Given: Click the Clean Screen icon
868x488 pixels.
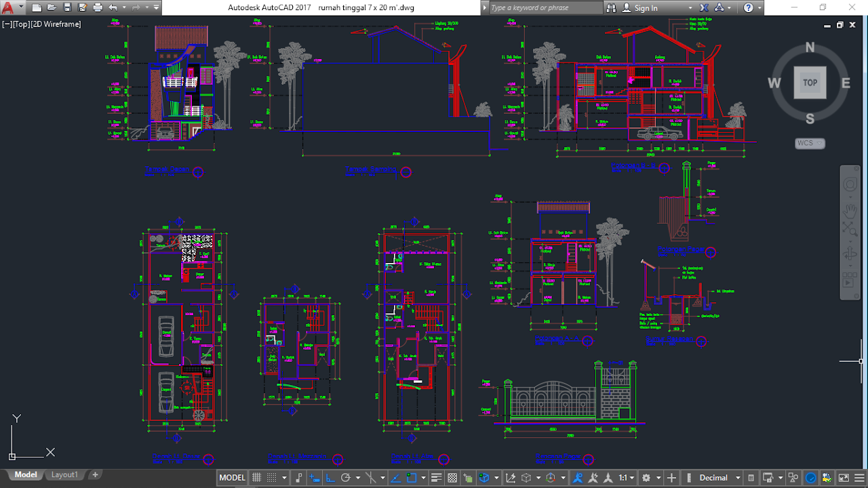Looking at the screenshot, I should pos(844,478).
